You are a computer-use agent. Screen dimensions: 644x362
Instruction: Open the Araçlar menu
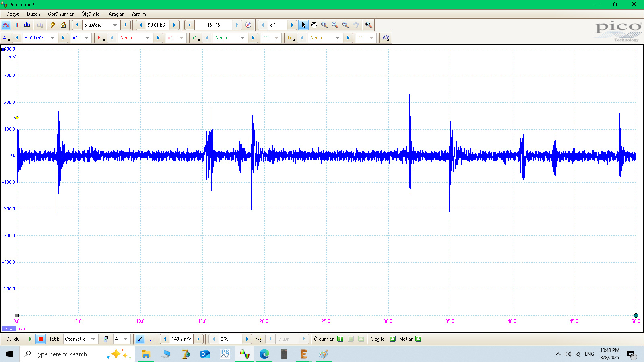click(116, 14)
